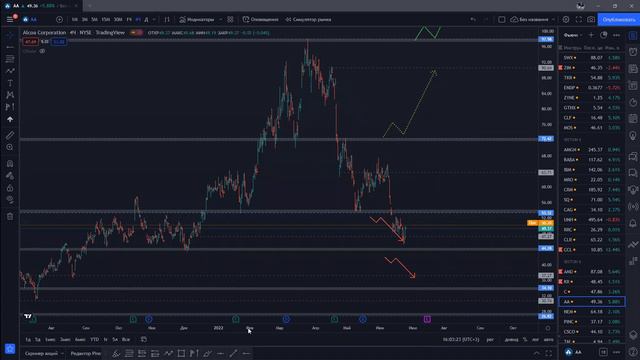Expand the Indicators favorites dropdown arrow
This screenshot has width=640, height=360.
(220, 19)
